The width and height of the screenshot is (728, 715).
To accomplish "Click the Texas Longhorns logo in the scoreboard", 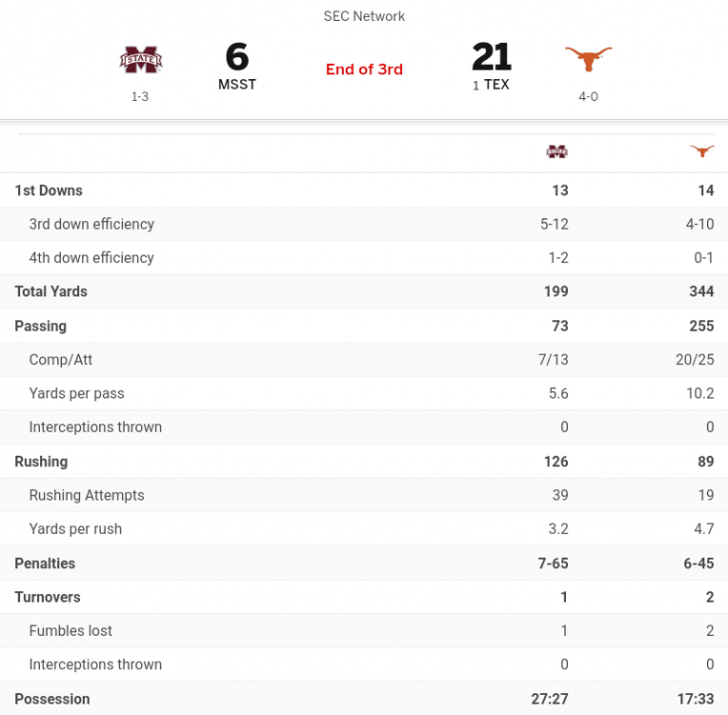I will (x=588, y=59).
